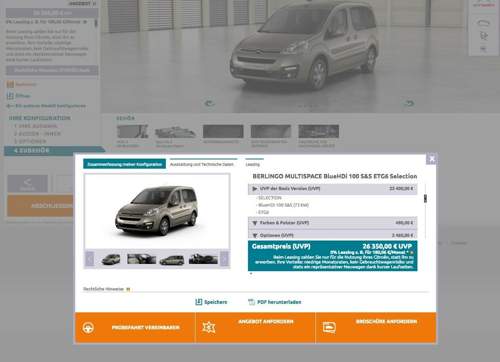Close the configuration summary popup
This screenshot has height=362, width=500.
[x=431, y=159]
